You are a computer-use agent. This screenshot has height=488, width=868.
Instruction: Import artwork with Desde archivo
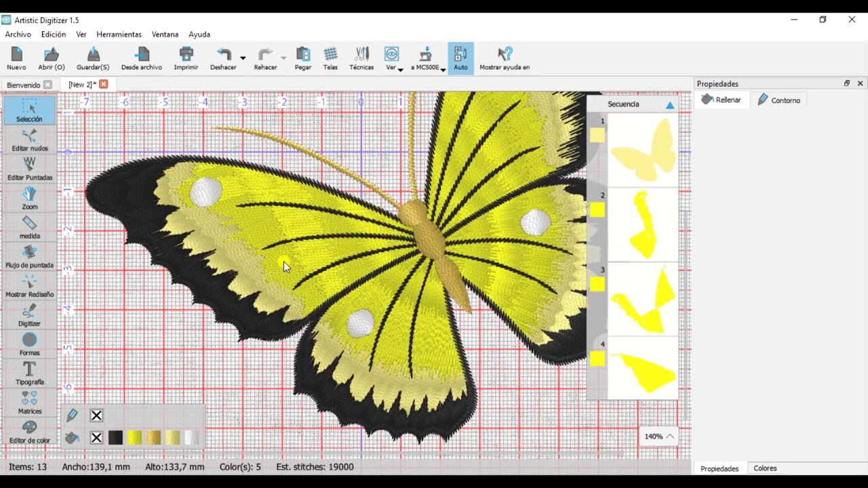coord(142,58)
